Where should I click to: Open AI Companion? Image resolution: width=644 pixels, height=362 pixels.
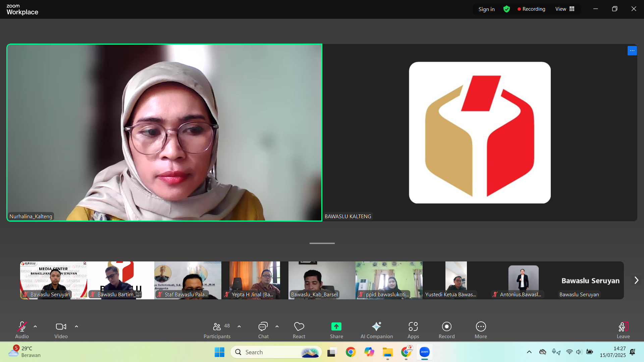click(x=377, y=330)
